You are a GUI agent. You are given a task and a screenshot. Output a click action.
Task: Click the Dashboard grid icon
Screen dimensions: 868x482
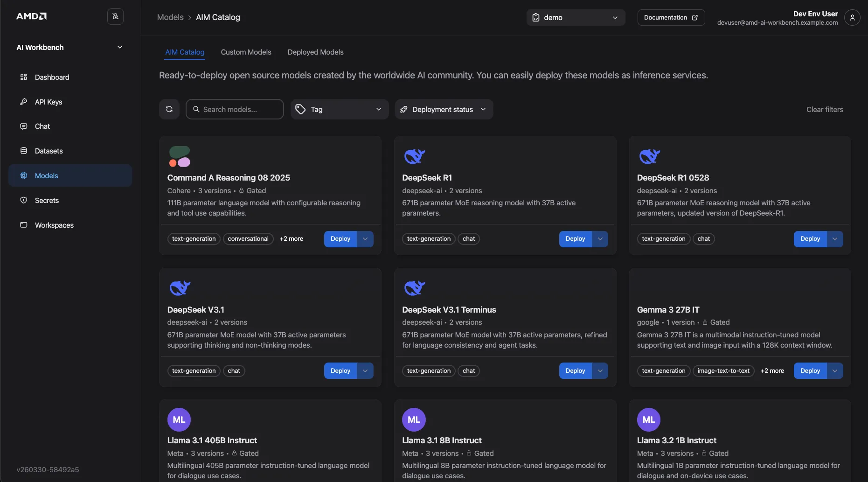[24, 77]
